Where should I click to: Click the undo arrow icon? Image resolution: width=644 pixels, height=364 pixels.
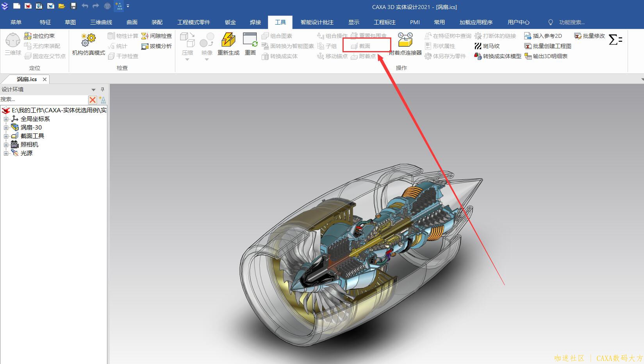[85, 6]
